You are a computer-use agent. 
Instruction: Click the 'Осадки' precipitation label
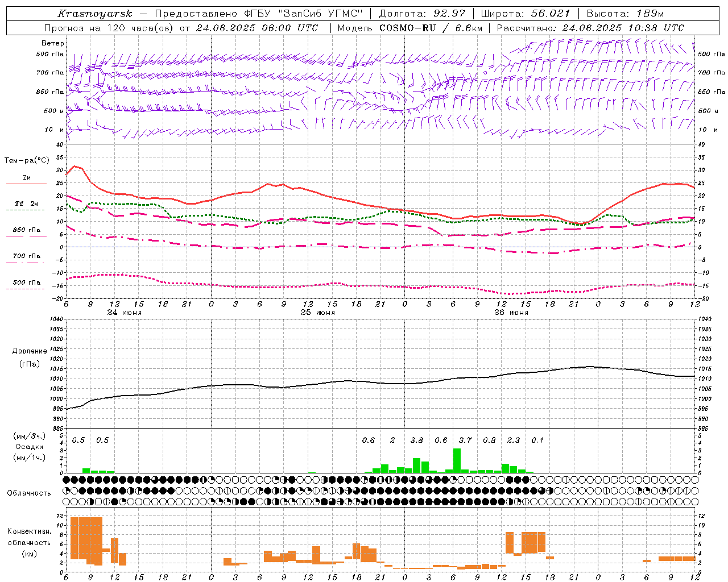click(x=30, y=447)
